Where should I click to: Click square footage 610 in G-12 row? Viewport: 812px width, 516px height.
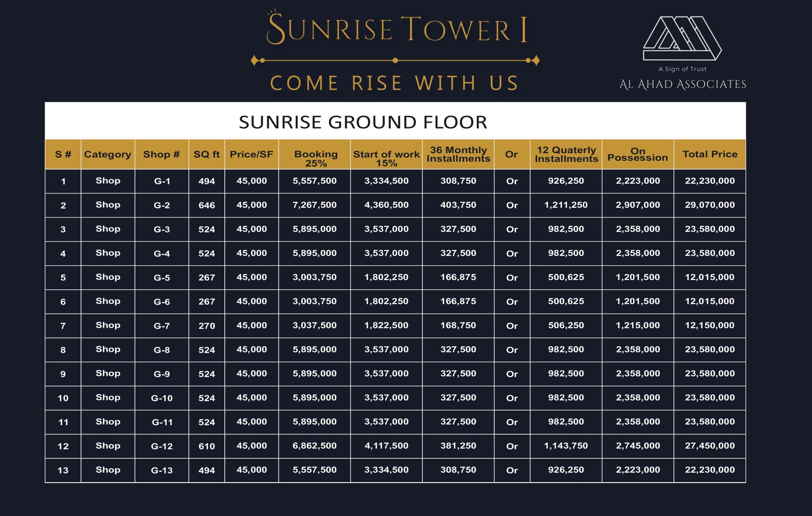click(207, 446)
